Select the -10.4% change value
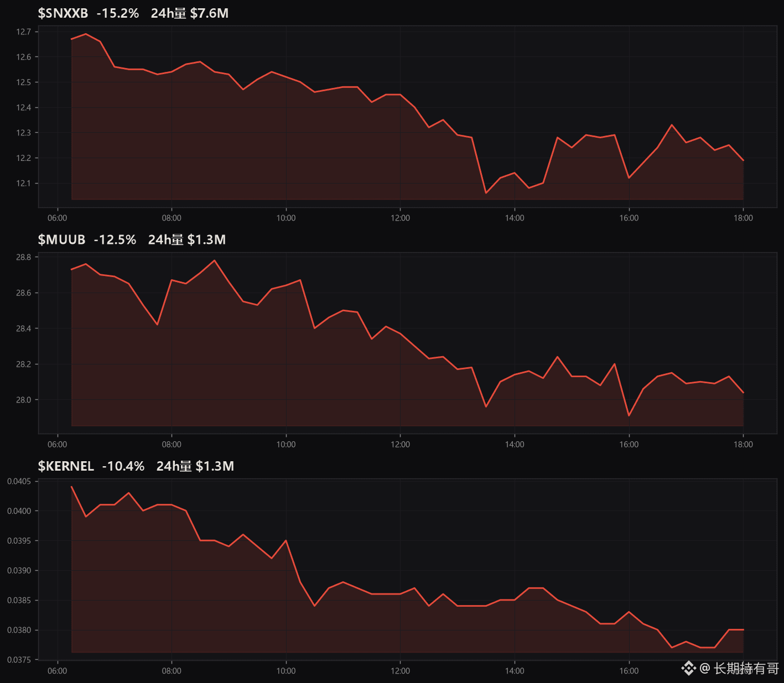 (x=123, y=466)
